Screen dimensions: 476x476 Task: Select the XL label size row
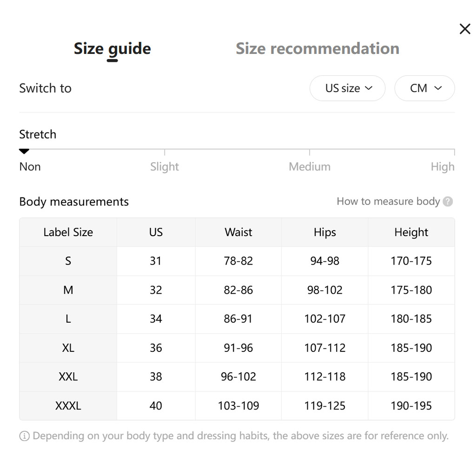(68, 348)
